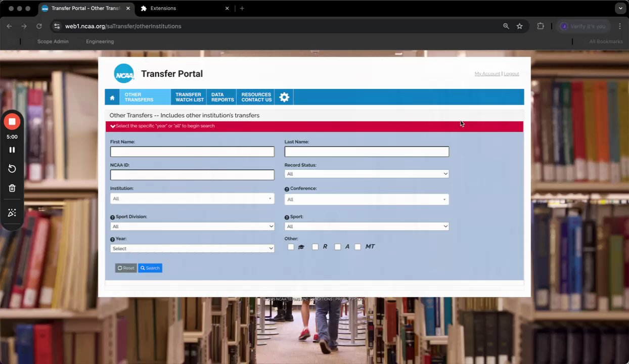Open the tab search chevron button
Image resolution: width=629 pixels, height=364 pixels.
620,9
